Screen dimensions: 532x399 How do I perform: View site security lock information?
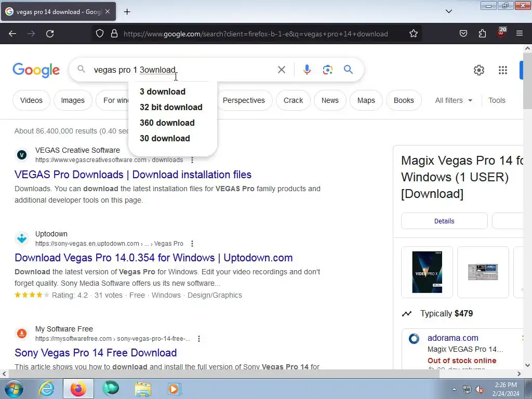tap(114, 34)
